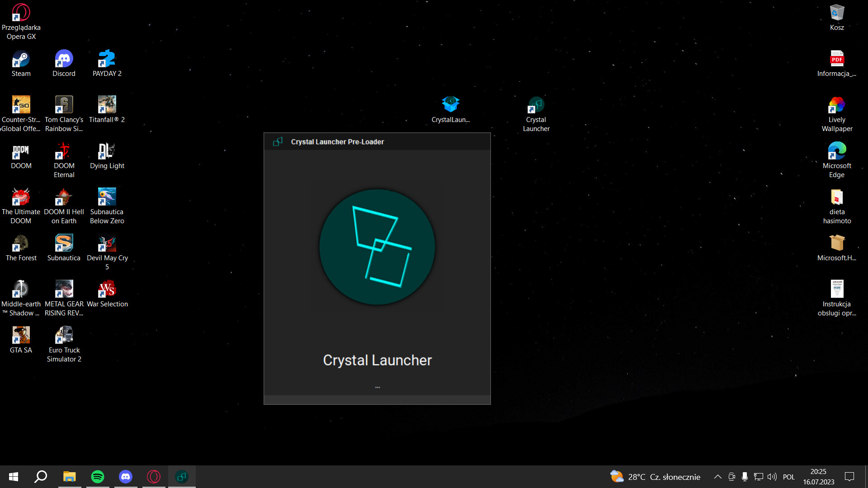Viewport: 868px width, 488px height.
Task: Select the PAYDAY 2 shortcut
Action: click(x=107, y=60)
